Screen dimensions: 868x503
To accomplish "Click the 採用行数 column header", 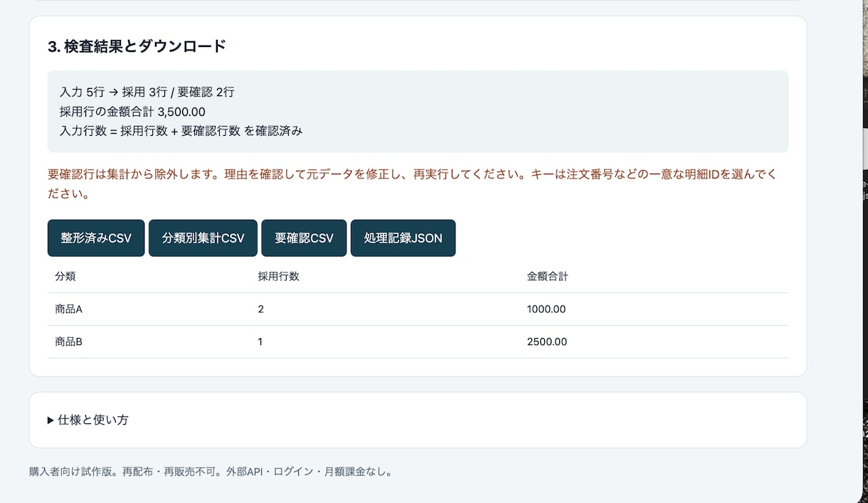I will (x=279, y=276).
